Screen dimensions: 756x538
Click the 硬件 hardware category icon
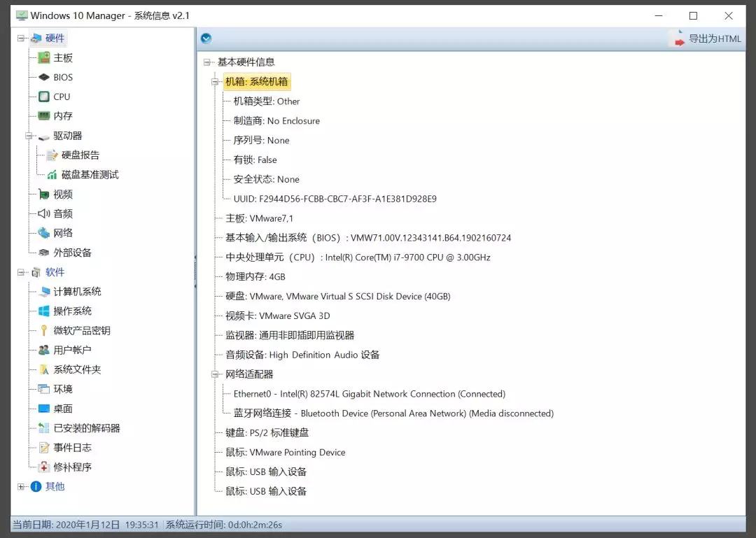click(x=36, y=38)
